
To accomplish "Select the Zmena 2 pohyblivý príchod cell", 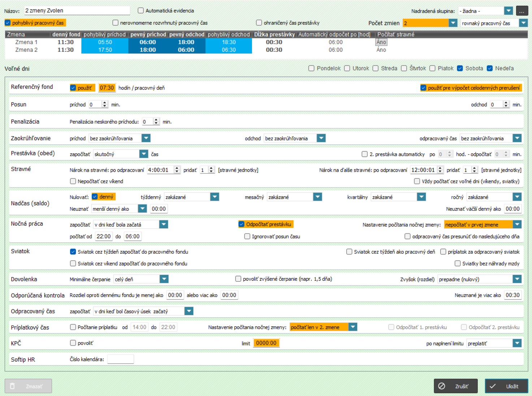I will coord(105,50).
